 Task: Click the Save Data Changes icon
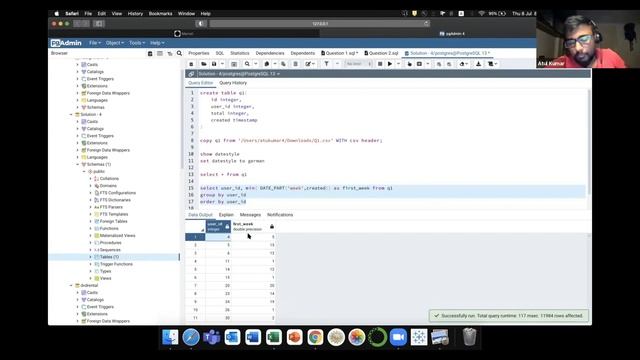coord(234,64)
